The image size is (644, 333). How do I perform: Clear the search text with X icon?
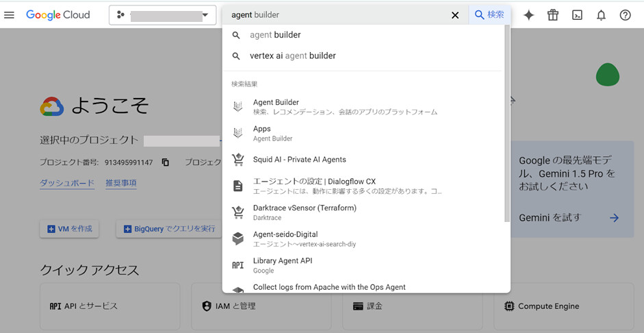tap(455, 15)
